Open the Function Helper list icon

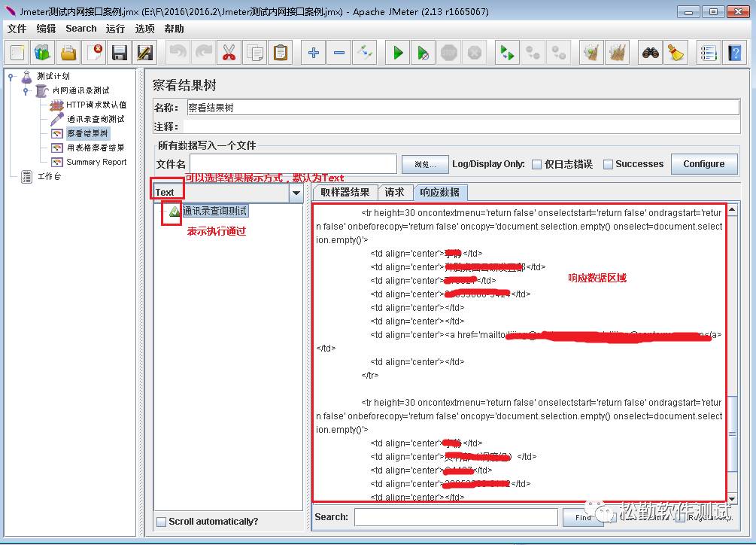coord(709,53)
